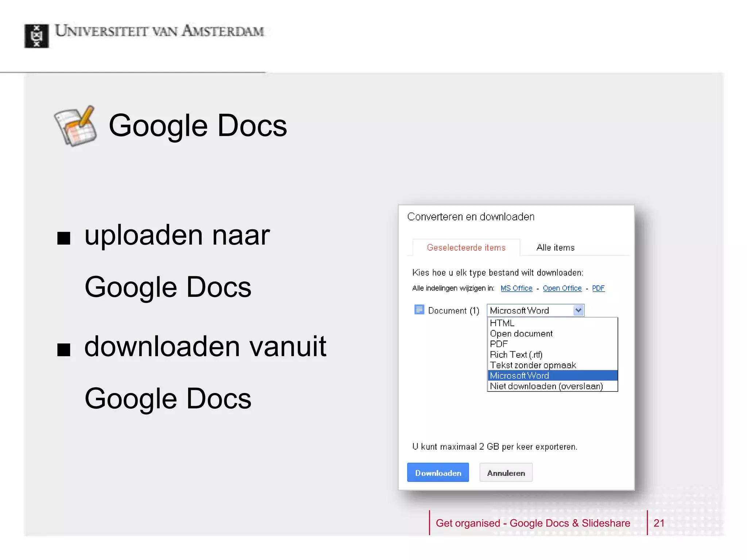Click the Open Office link
747x560 pixels.
[562, 288]
